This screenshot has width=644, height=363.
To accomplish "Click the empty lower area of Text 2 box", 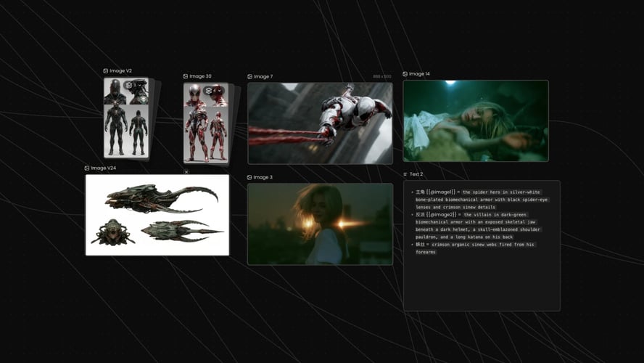I will coord(482,284).
